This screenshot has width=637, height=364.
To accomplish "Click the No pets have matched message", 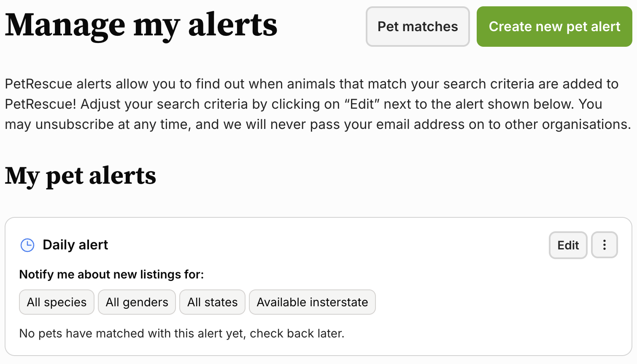I will [182, 333].
